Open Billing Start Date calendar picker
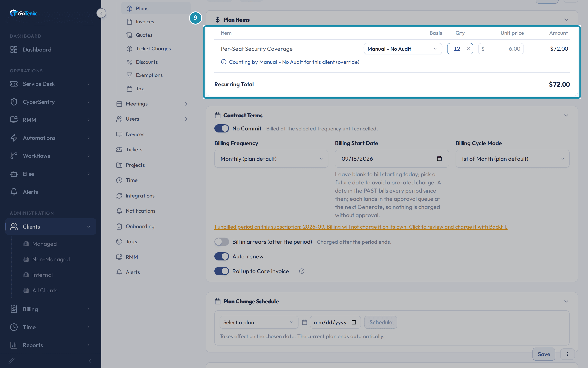This screenshot has width=588, height=368. (439, 159)
